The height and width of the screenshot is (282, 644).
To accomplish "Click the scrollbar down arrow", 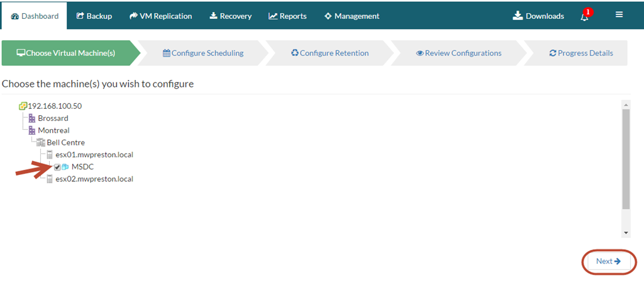I will click(x=626, y=233).
